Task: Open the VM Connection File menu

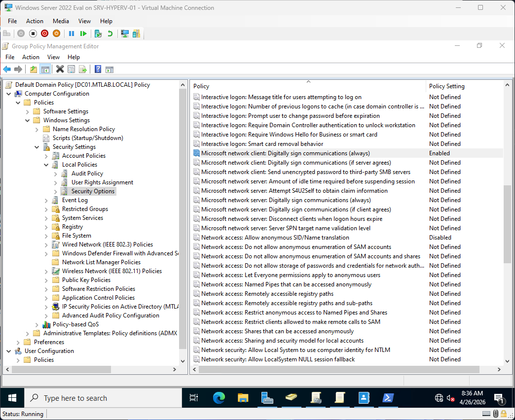Action: (x=12, y=21)
